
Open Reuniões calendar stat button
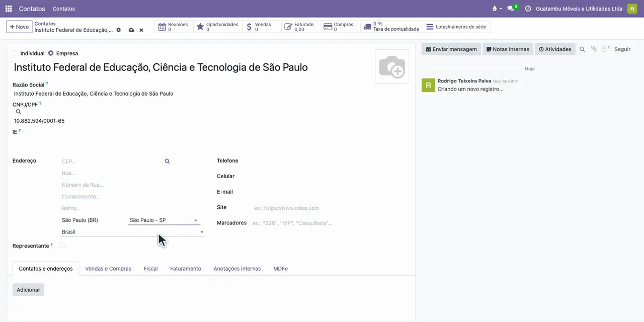(173, 27)
